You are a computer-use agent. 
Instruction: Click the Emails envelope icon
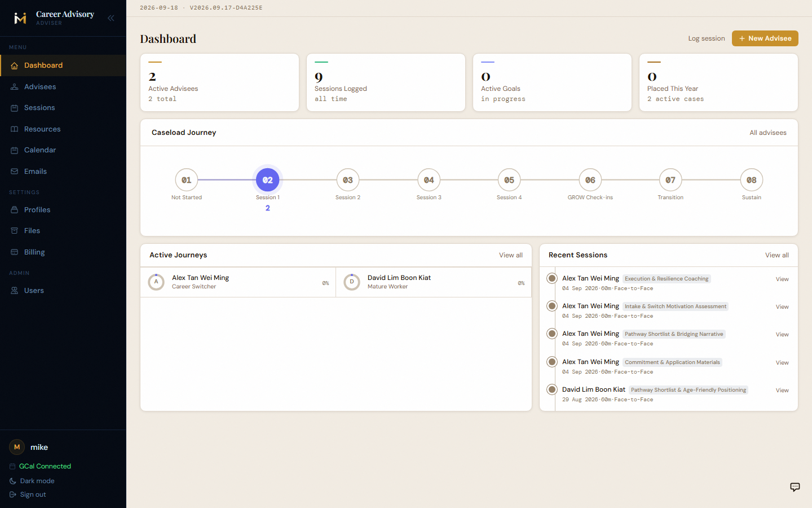[x=15, y=172]
